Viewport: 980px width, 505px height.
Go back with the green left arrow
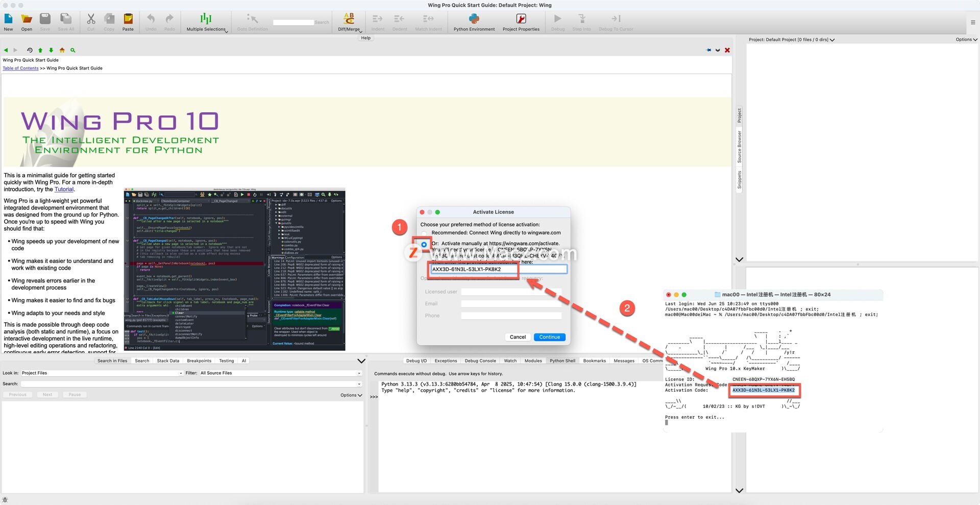6,50
